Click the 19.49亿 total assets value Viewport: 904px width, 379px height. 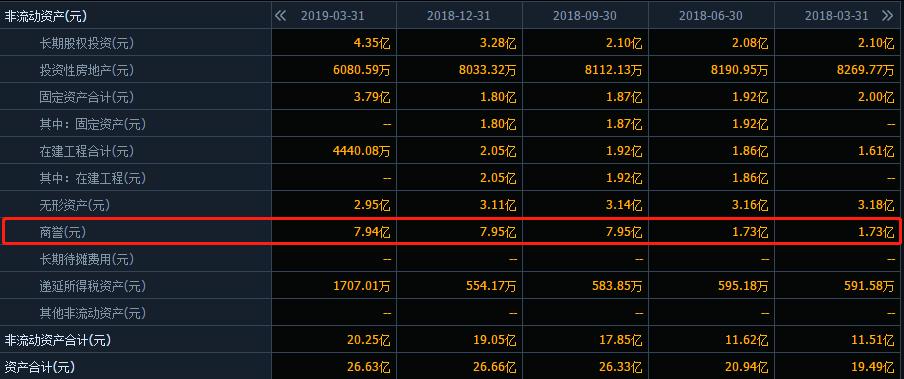872,367
